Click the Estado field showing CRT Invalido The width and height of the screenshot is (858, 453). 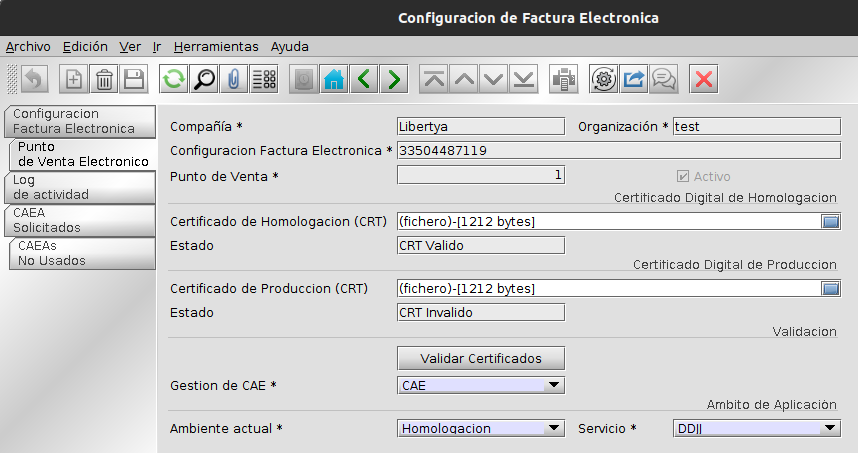pyautogui.click(x=481, y=312)
